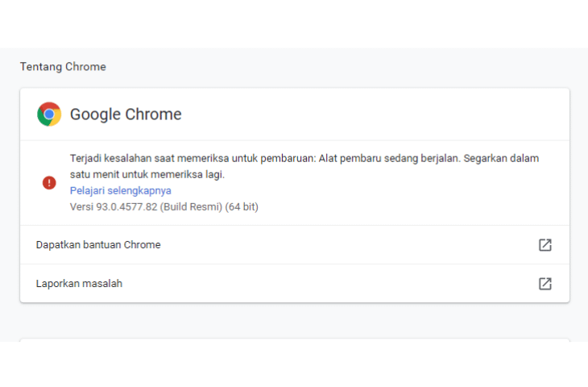The width and height of the screenshot is (588, 387).
Task: Open external link icon for Dapatkan bantuan Chrome
Action: (545, 245)
